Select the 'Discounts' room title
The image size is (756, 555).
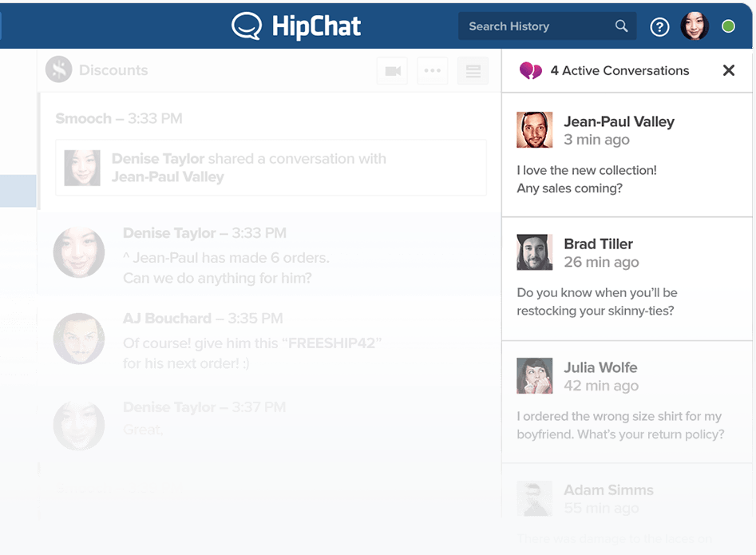click(113, 70)
